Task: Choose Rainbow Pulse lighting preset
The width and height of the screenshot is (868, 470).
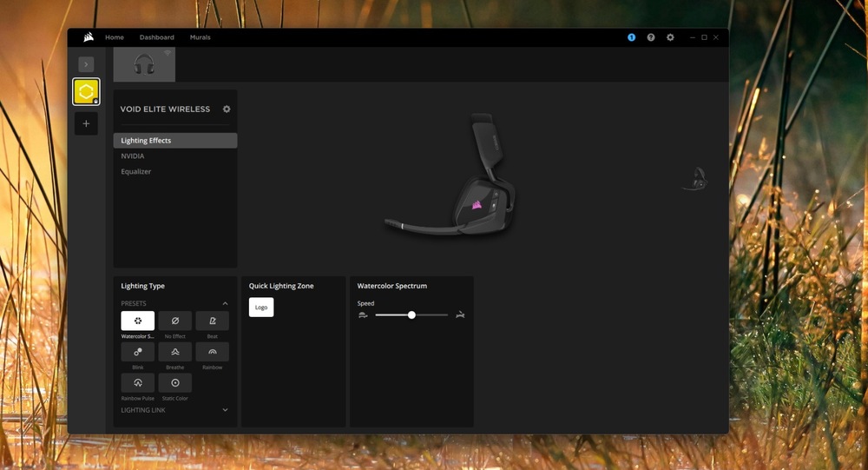Action: pos(137,383)
